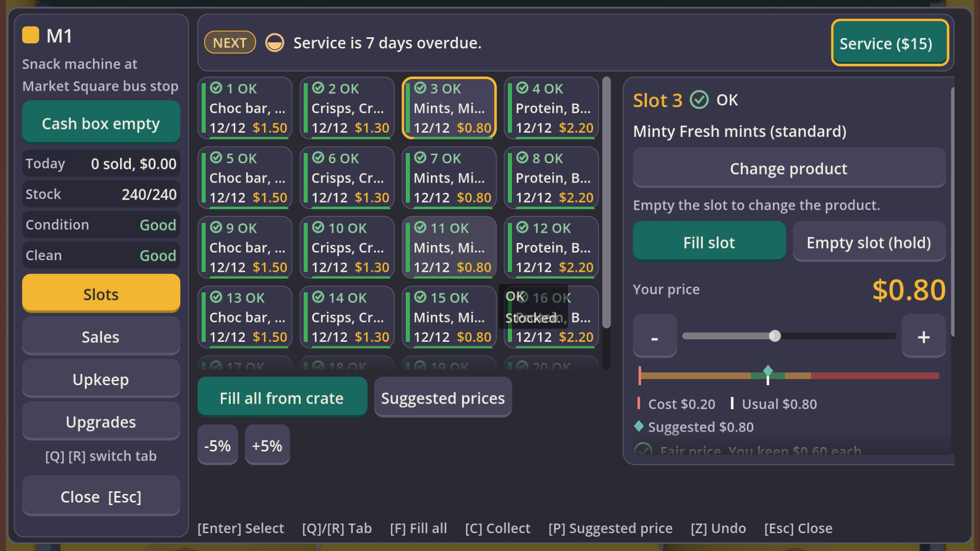Select slot 11 Mints card
The image size is (980, 551).
(x=449, y=247)
